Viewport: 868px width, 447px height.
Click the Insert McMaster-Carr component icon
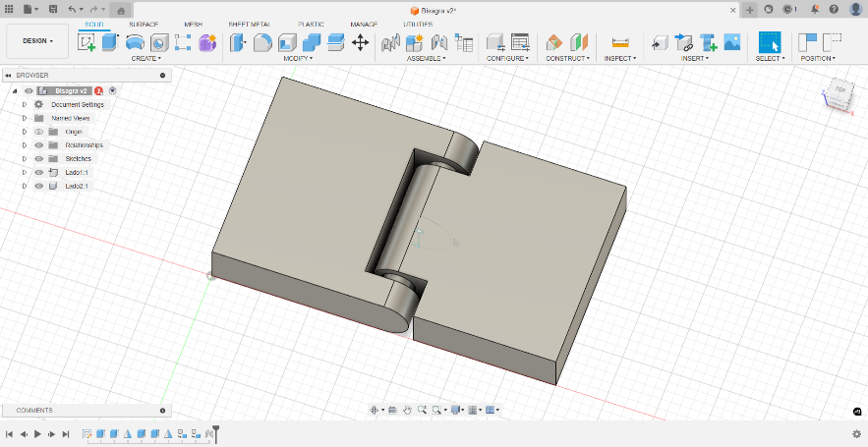pyautogui.click(x=708, y=42)
